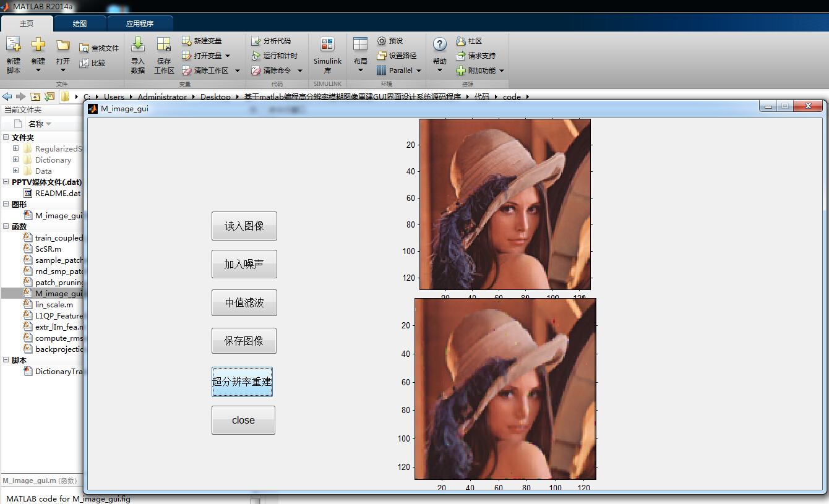Screen dimensions: 829x504
Task: Click 查找文件 (Find Files) in ribbon
Action: coord(99,48)
